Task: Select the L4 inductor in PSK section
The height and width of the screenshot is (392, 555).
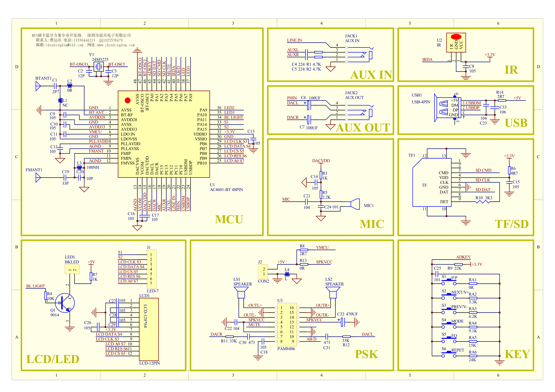Action: coord(287,274)
